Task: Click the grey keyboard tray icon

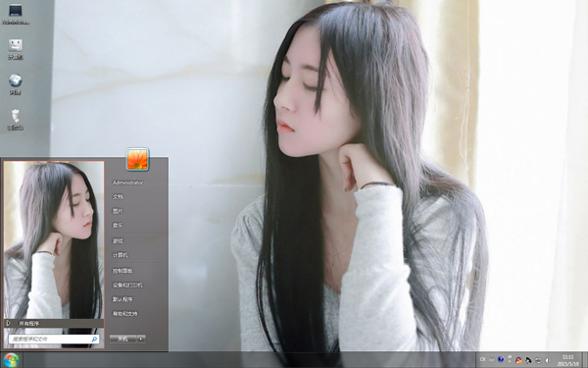Action: pyautogui.click(x=492, y=360)
